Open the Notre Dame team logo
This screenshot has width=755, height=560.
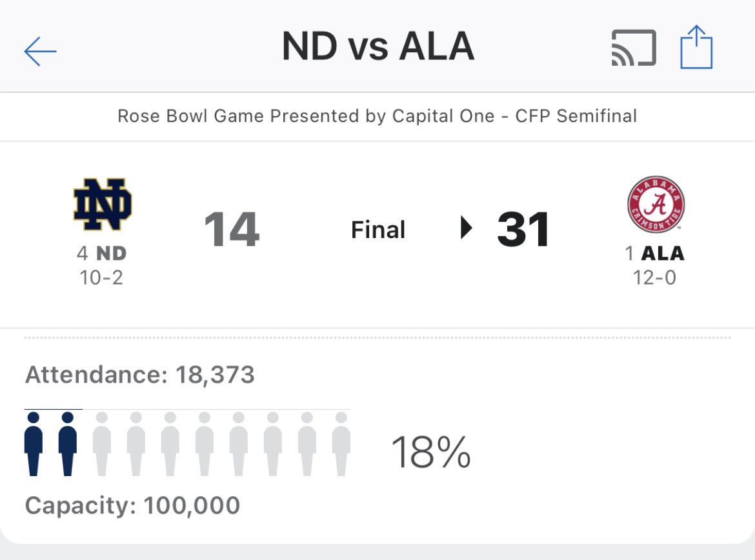(103, 205)
